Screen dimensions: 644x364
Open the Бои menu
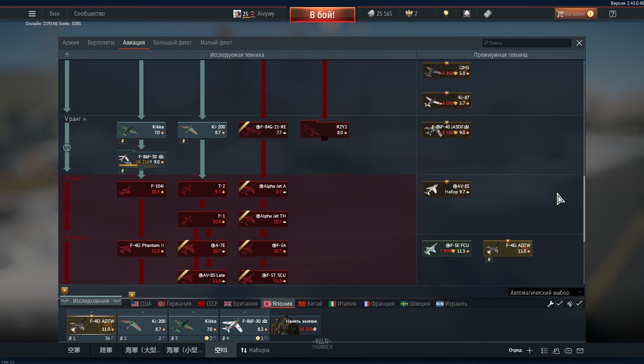pos(54,14)
